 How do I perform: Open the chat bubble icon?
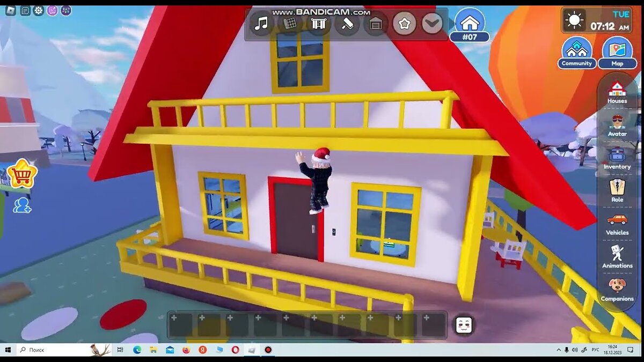pyautogui.click(x=25, y=10)
